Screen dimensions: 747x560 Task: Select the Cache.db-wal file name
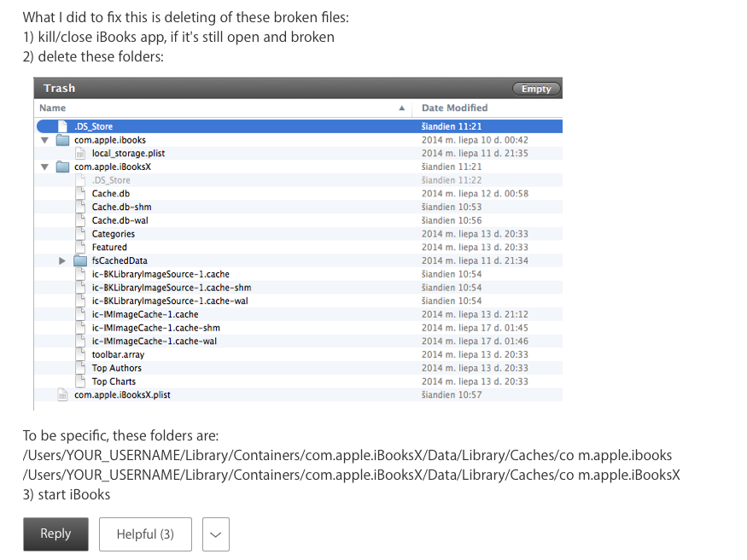(x=120, y=220)
